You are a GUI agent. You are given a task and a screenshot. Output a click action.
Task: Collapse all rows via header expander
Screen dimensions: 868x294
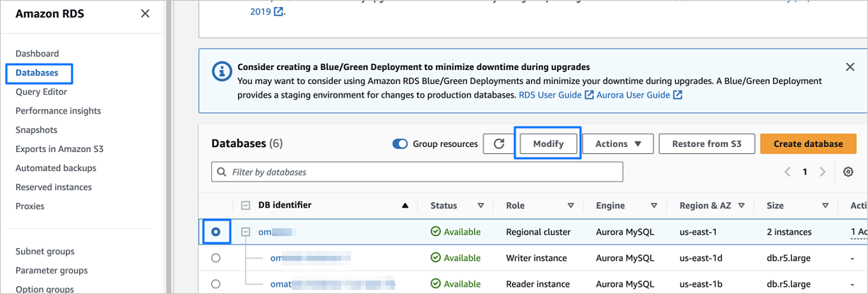click(x=246, y=206)
